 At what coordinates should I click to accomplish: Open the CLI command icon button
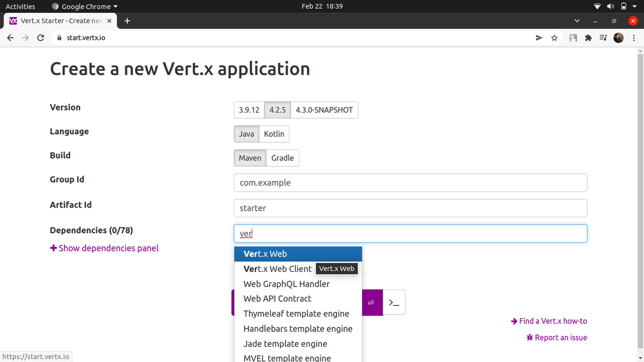pyautogui.click(x=394, y=302)
